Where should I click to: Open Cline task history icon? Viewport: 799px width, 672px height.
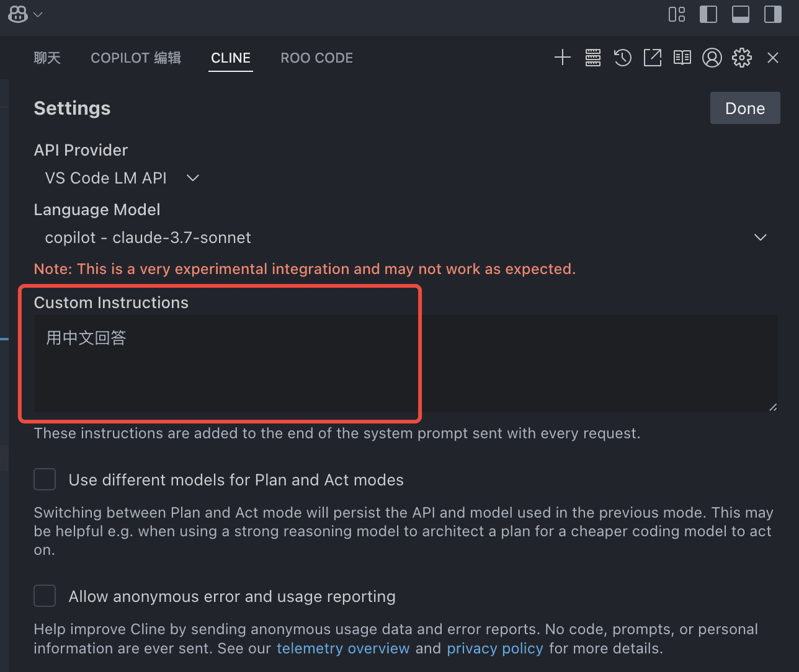(x=623, y=58)
